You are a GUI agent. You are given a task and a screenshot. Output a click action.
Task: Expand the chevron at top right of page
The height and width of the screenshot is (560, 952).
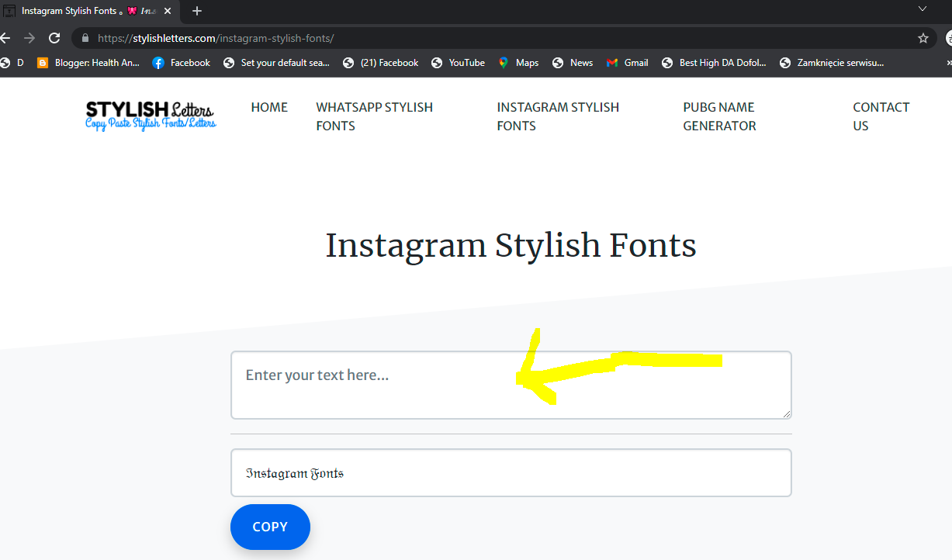point(922,8)
